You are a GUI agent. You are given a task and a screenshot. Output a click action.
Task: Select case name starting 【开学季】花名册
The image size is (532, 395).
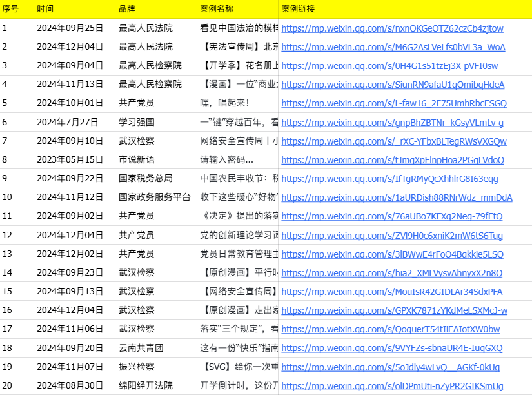click(x=237, y=65)
